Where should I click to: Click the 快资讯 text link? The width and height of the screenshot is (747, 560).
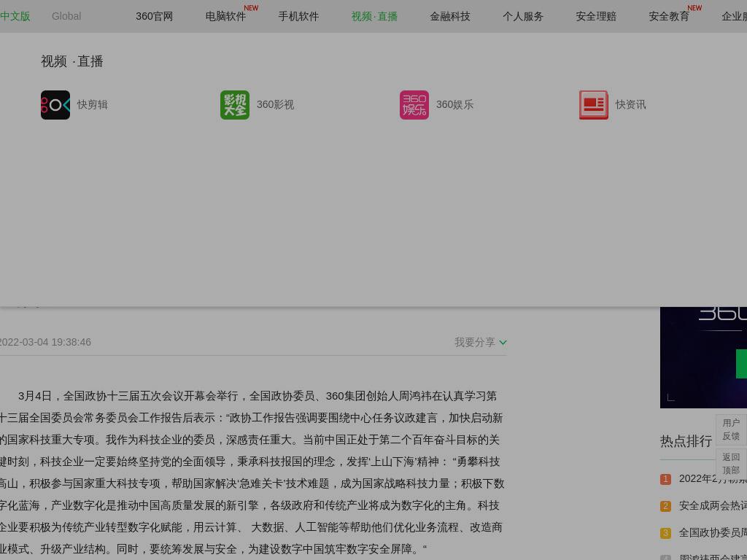pyautogui.click(x=631, y=105)
